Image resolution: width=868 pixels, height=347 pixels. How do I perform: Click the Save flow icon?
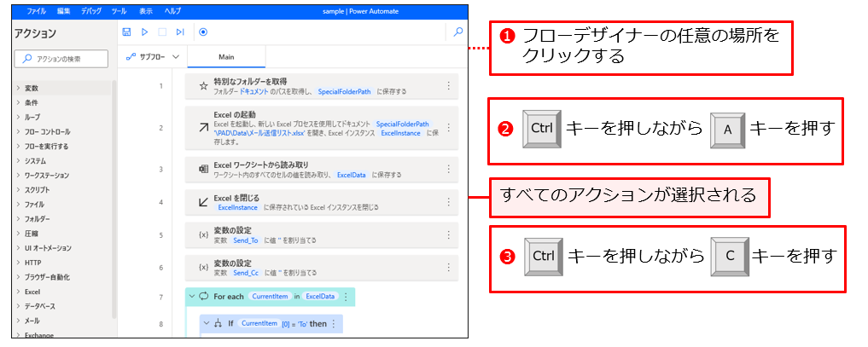click(x=127, y=32)
